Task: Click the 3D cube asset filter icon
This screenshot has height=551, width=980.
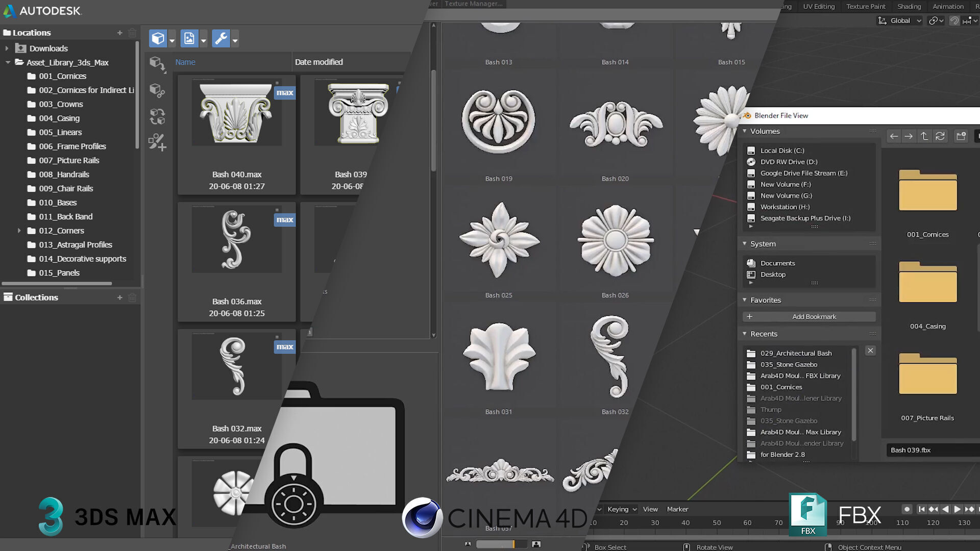Action: pos(158,39)
